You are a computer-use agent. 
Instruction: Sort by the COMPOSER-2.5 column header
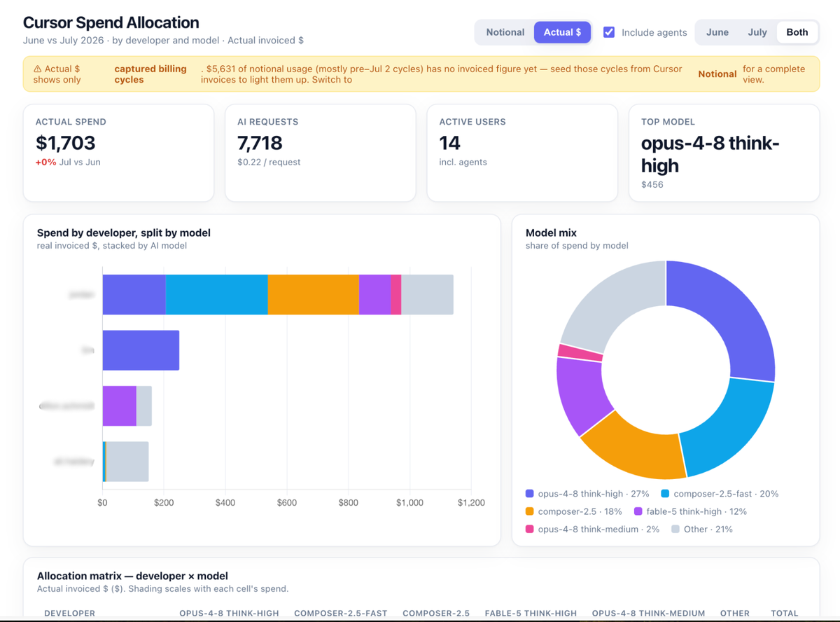(x=436, y=614)
